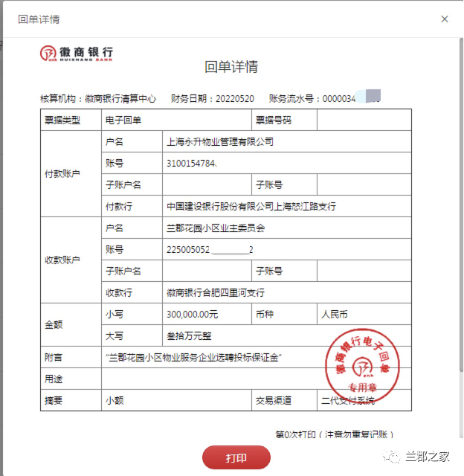Viewport: 464px width, 476px height.
Task: Click payer account number 3100154784
Action: click(x=192, y=164)
